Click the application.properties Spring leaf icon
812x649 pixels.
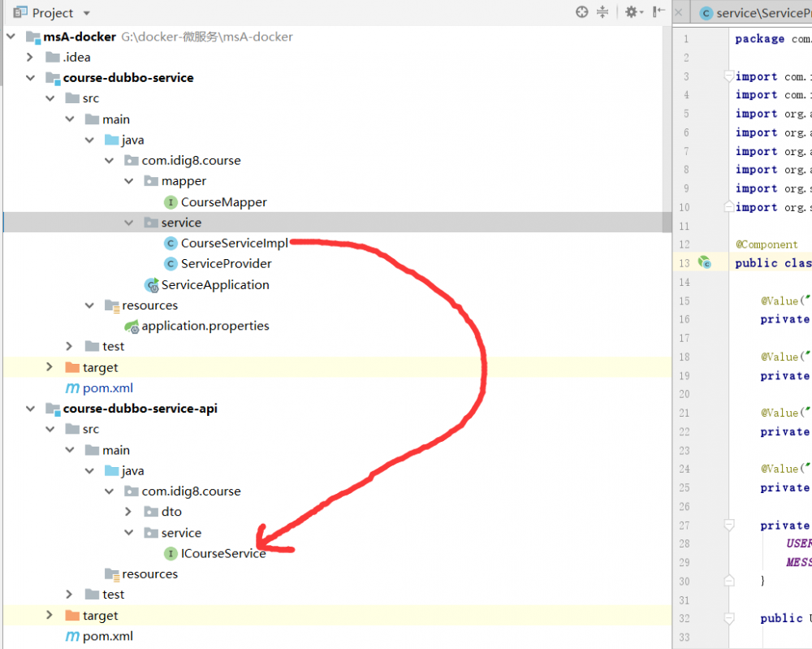click(x=132, y=327)
